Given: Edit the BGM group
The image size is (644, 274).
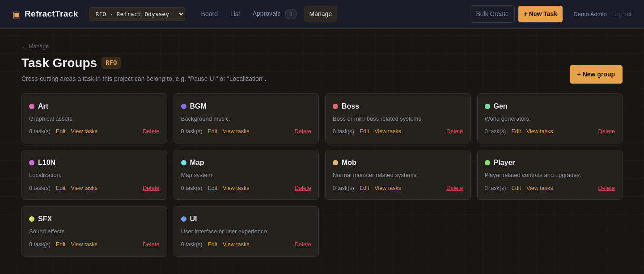Looking at the screenshot, I should click(x=212, y=131).
